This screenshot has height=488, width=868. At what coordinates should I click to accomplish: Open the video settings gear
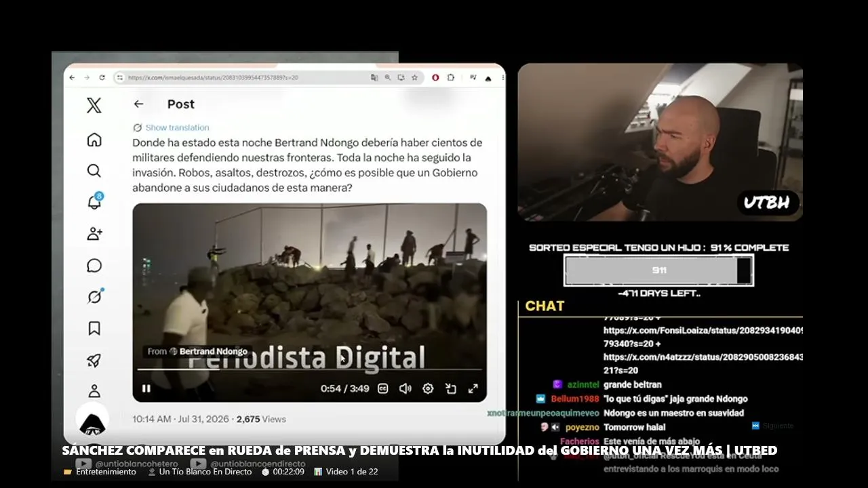(x=428, y=388)
